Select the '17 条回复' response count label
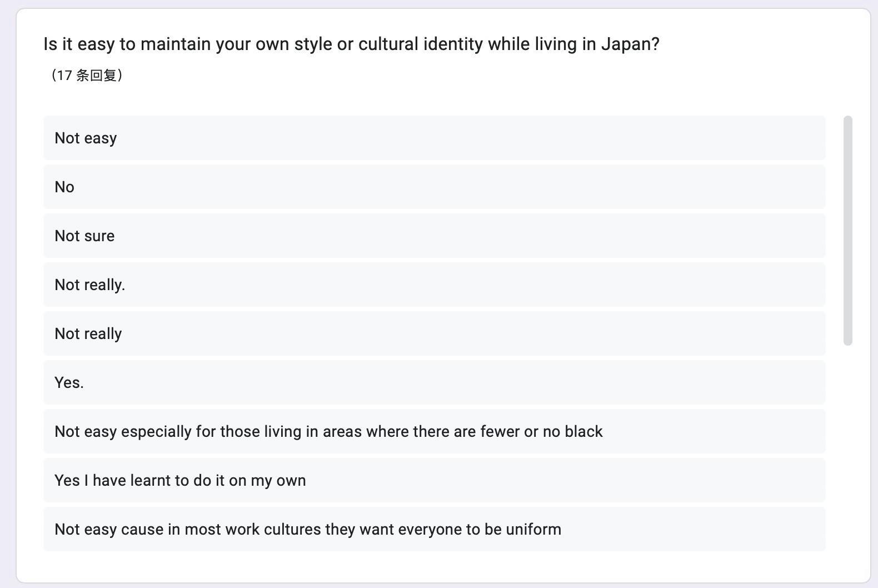878x588 pixels. (88, 74)
